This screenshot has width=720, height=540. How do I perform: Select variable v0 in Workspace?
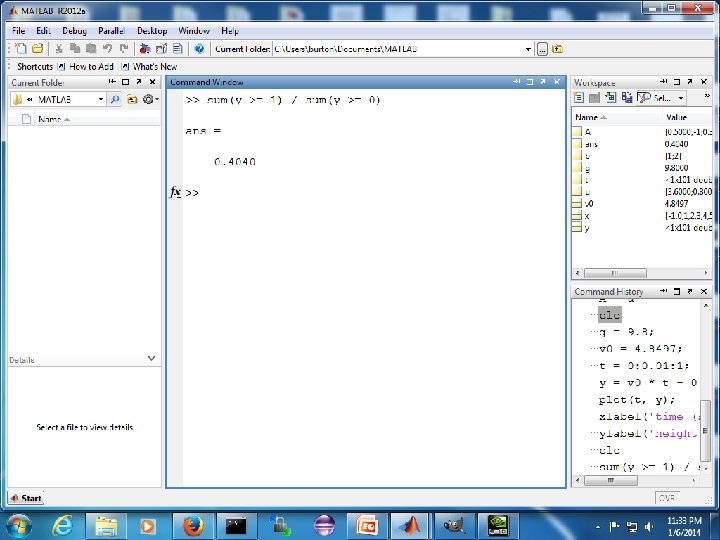(x=589, y=204)
